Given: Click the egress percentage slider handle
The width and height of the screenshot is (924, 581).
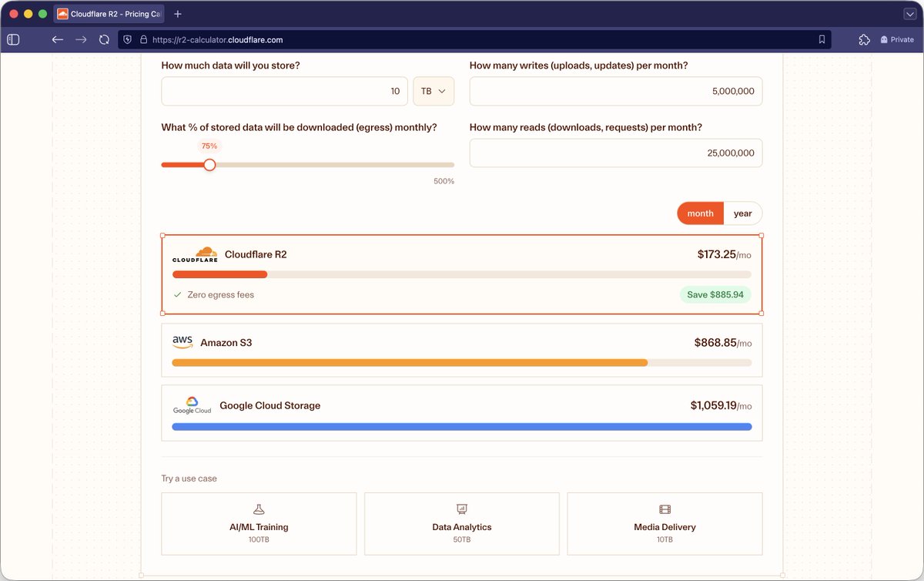Looking at the screenshot, I should pyautogui.click(x=209, y=164).
